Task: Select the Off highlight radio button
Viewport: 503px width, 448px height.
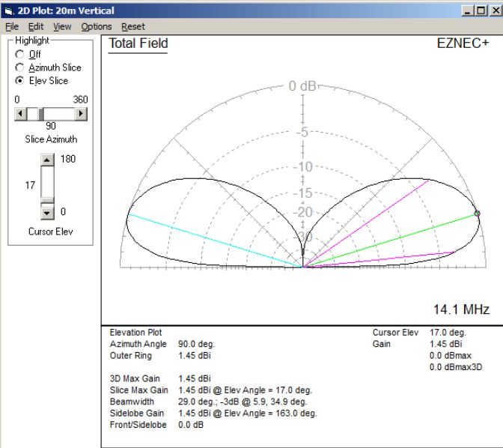Action: [19, 54]
